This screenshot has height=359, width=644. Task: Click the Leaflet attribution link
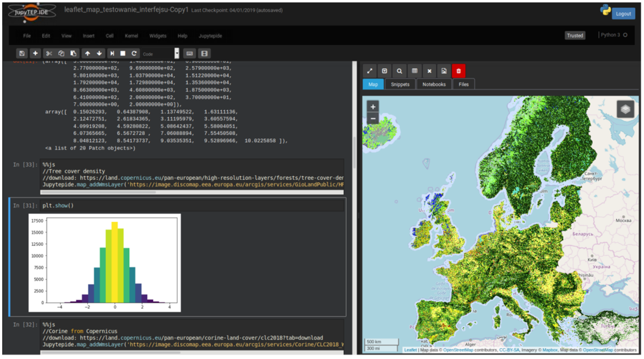410,350
